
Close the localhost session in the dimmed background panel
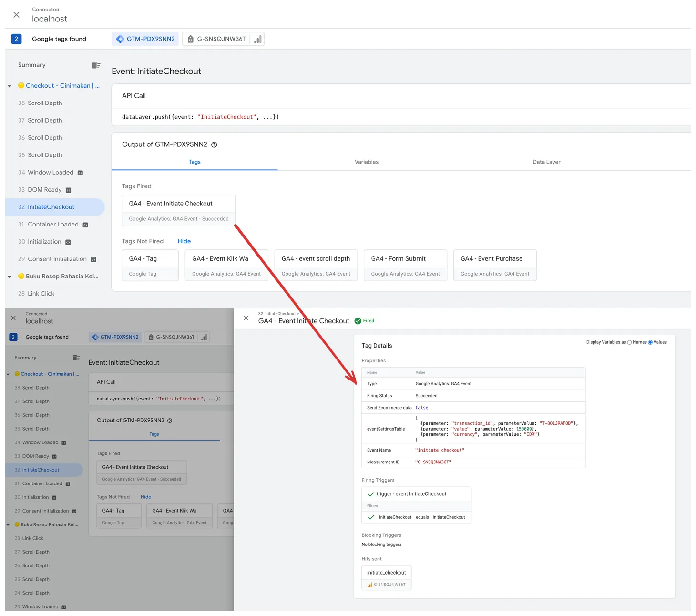[13, 318]
